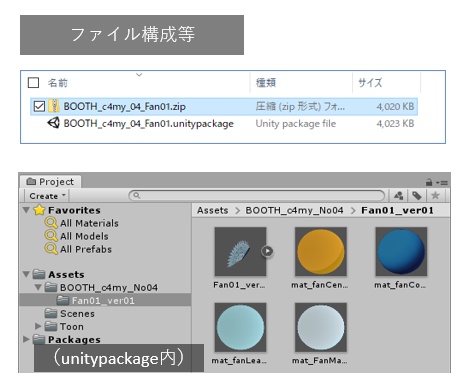The image size is (471, 384).
Task: Open the Create dropdown menu
Action: pos(47,196)
